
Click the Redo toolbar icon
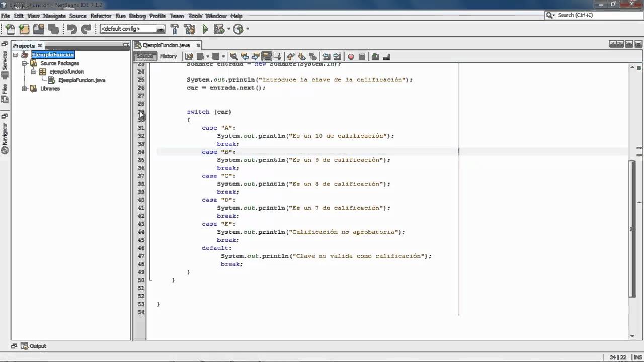point(86,29)
